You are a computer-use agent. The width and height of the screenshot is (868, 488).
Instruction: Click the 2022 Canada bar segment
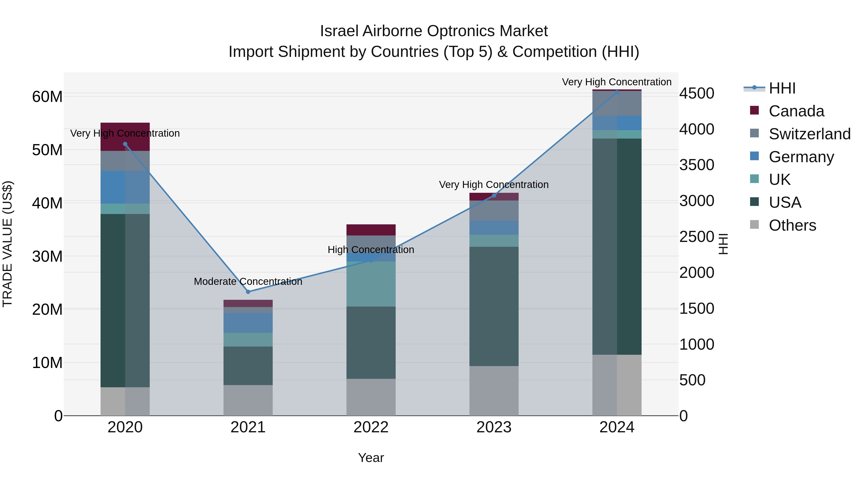371,230
